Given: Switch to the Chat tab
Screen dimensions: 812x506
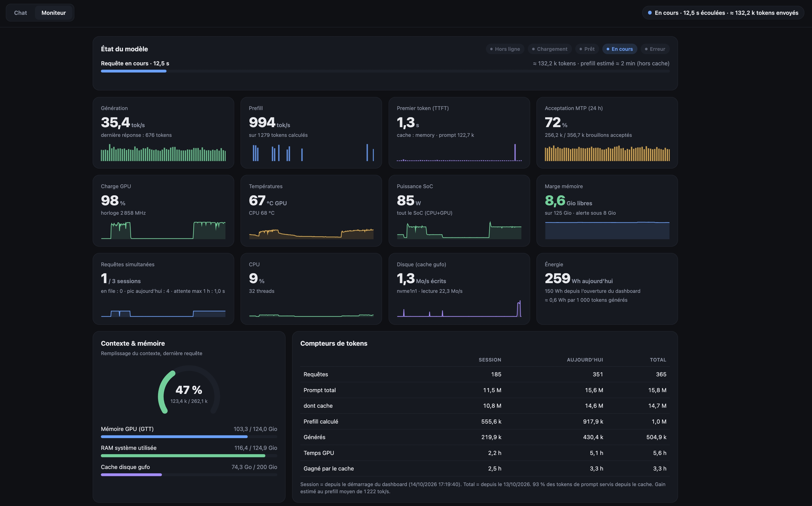Looking at the screenshot, I should pos(20,13).
